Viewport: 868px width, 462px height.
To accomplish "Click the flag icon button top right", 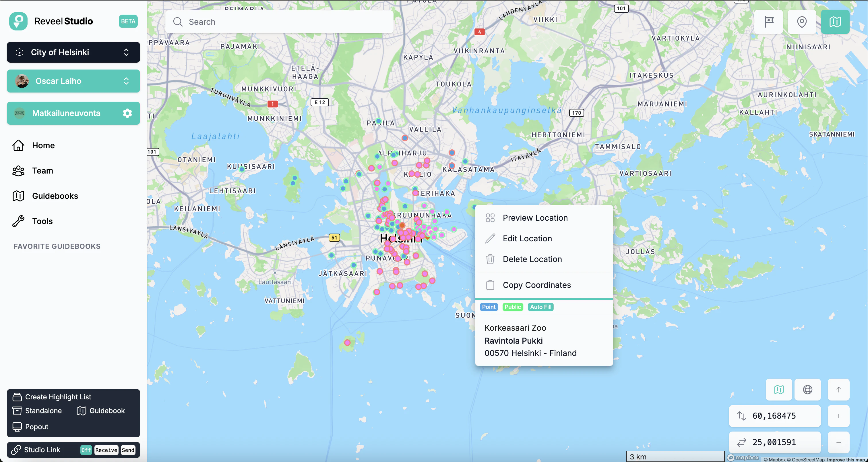I will tap(768, 22).
